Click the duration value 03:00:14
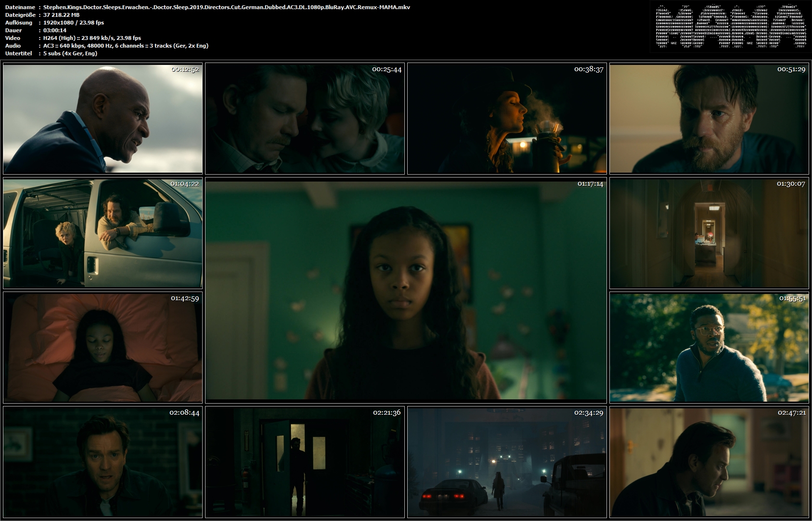This screenshot has height=521, width=812. [x=55, y=30]
